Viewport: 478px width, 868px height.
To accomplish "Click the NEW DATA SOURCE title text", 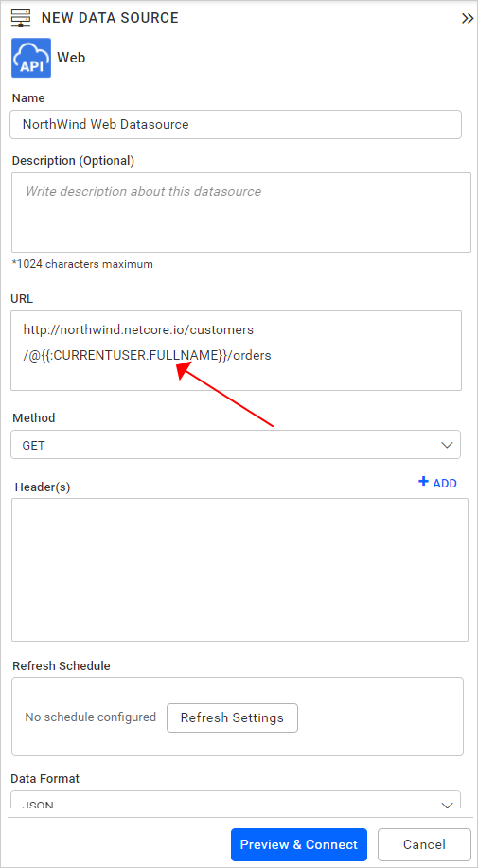I will 110,18.
